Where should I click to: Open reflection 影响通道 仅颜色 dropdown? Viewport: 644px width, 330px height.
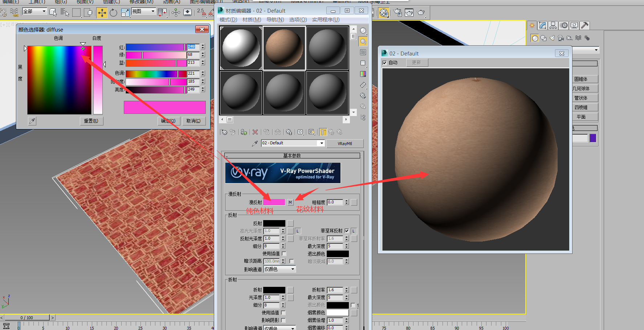point(280,269)
